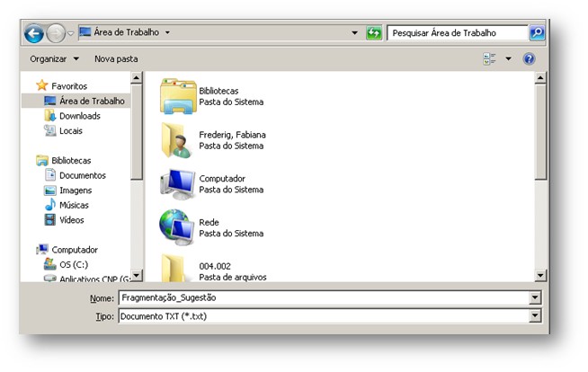Click the blue Help question mark icon
This screenshot has width=588, height=372.
click(x=529, y=58)
